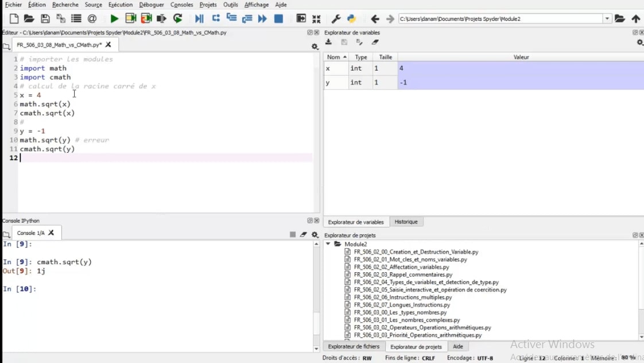Toggle fullscreen mode icon

click(316, 18)
